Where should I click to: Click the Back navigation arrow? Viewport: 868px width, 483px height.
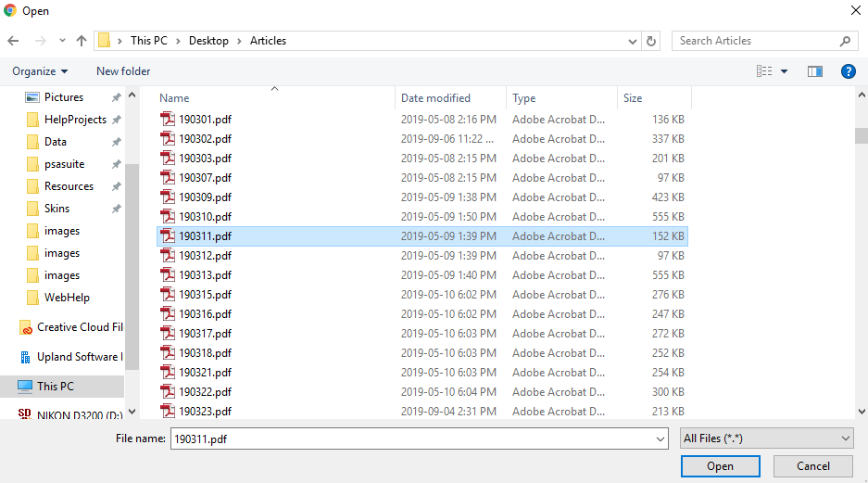point(13,41)
